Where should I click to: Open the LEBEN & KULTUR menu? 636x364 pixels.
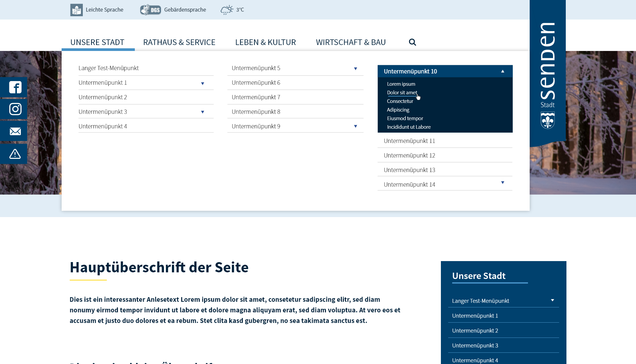click(x=265, y=42)
